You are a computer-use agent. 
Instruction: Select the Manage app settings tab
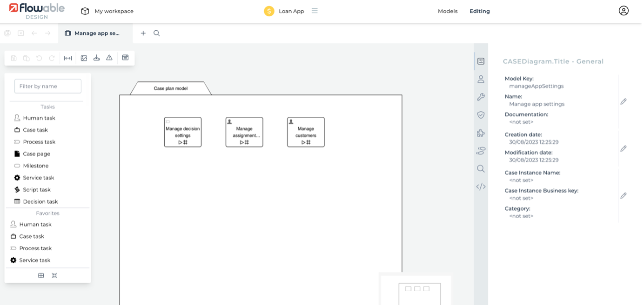pyautogui.click(x=95, y=33)
